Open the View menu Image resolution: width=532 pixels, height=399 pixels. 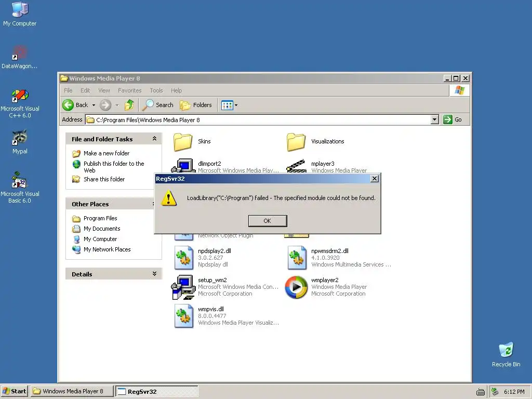[x=104, y=90]
